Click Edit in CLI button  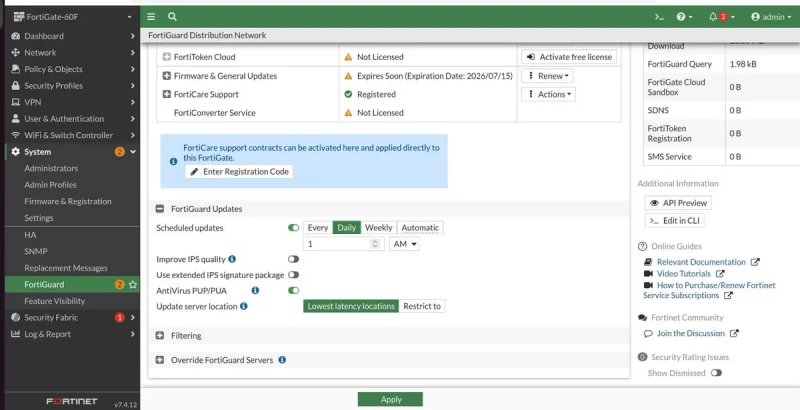click(x=674, y=221)
